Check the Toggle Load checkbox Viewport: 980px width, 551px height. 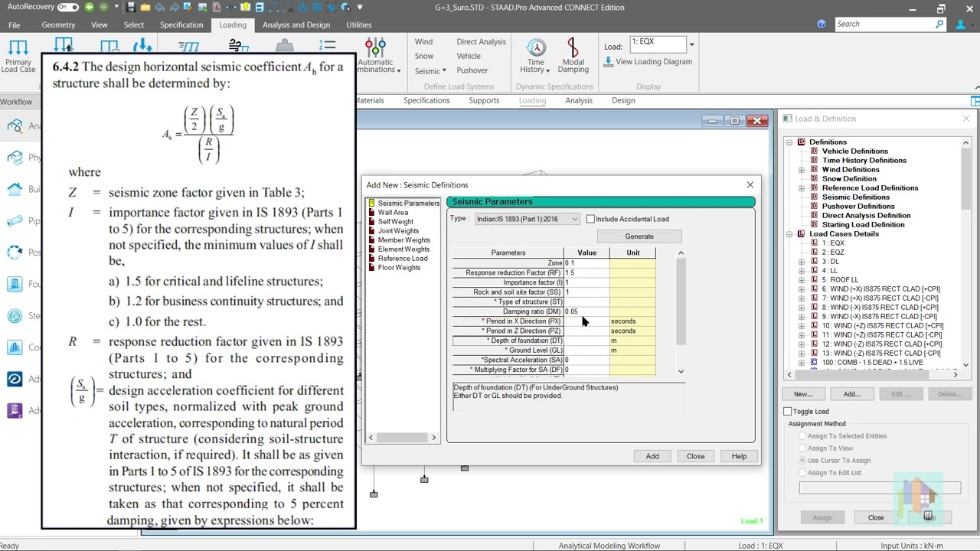click(787, 411)
